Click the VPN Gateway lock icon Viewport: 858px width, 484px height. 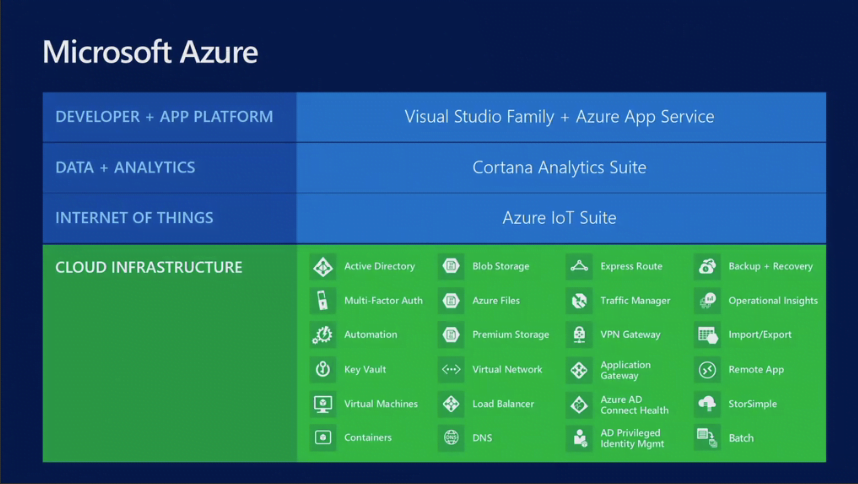click(x=579, y=335)
